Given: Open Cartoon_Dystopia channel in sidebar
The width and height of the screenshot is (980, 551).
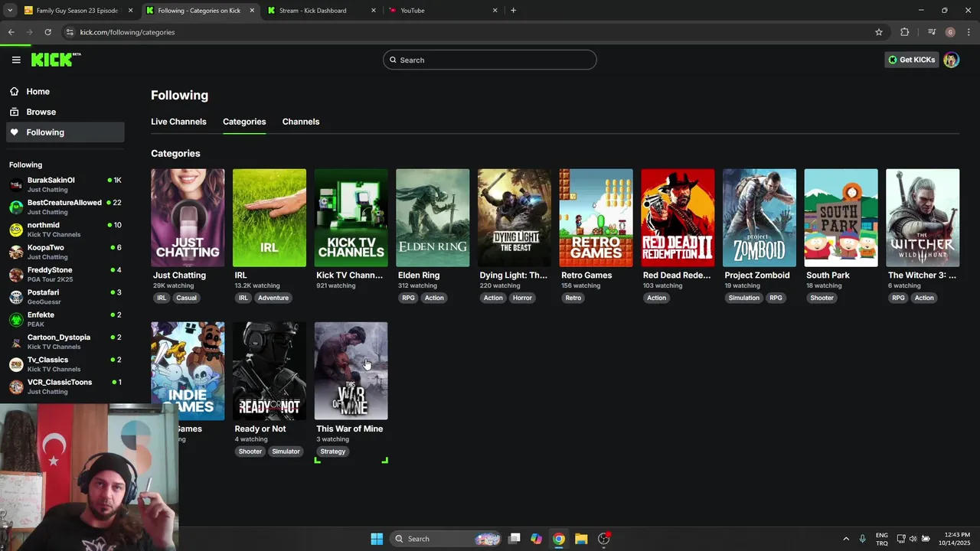Looking at the screenshot, I should point(65,341).
